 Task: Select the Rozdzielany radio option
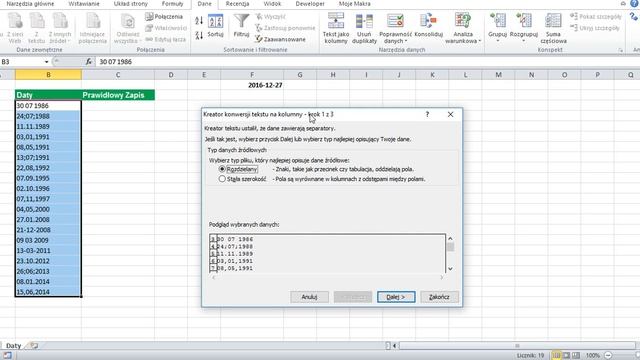pos(222,169)
